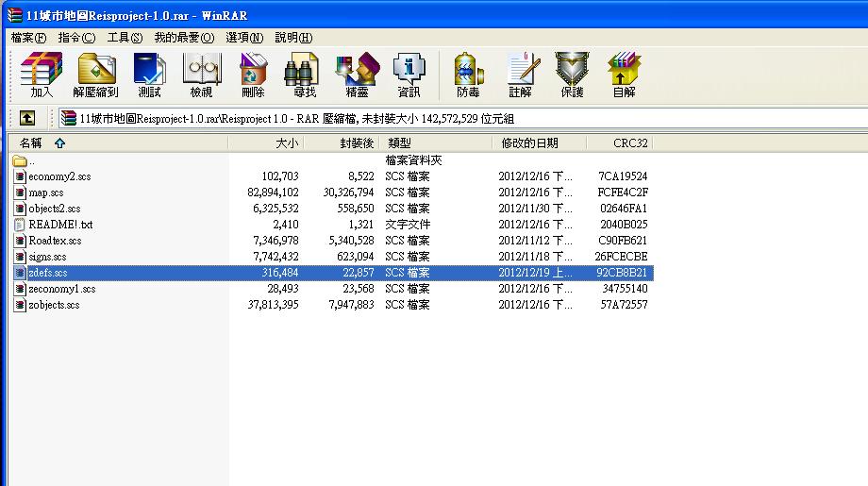Select the map.scs file name
868x486 pixels.
coord(46,193)
